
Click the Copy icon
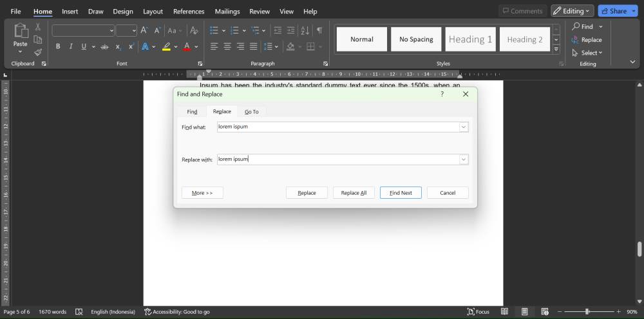(38, 40)
